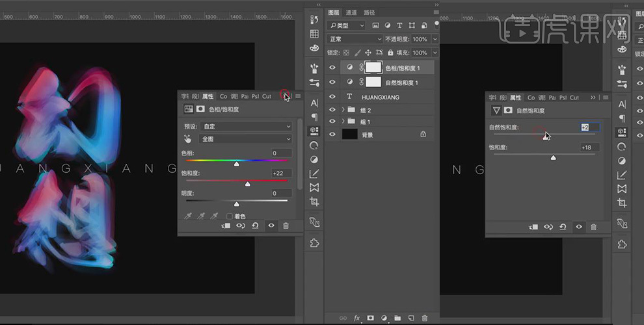Open Paragraph panel icon beside 自然饱和度 properties panel
The image size is (644, 325).
622,118
